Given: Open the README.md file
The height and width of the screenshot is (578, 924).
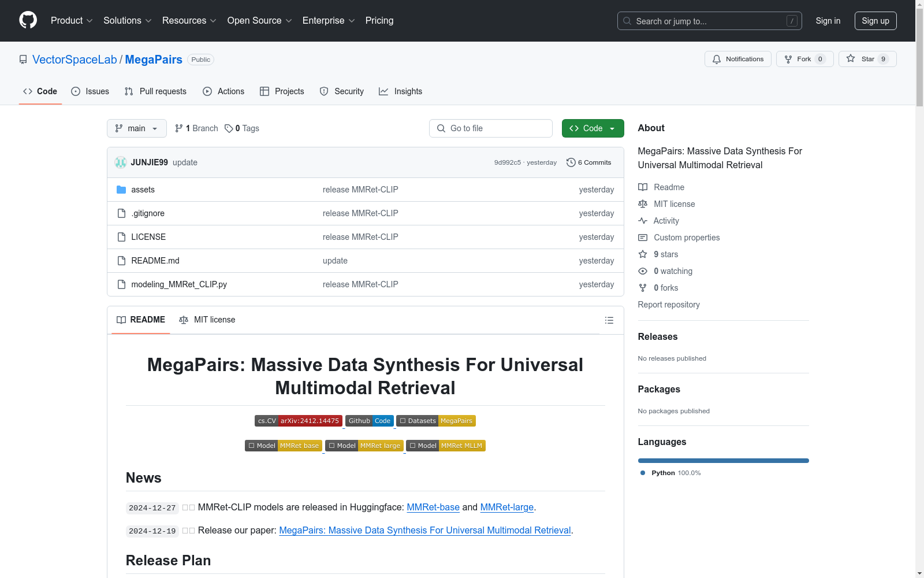Looking at the screenshot, I should tap(155, 261).
